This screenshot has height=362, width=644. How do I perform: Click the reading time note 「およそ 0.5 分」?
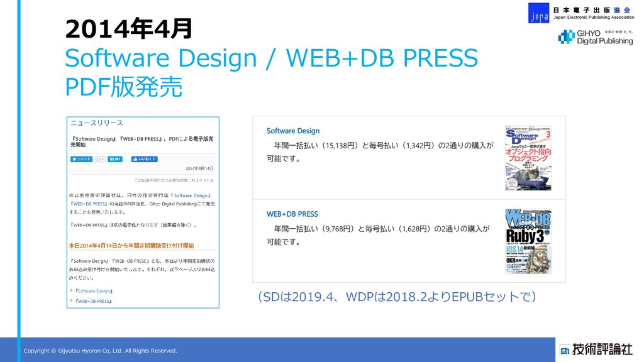(x=174, y=180)
